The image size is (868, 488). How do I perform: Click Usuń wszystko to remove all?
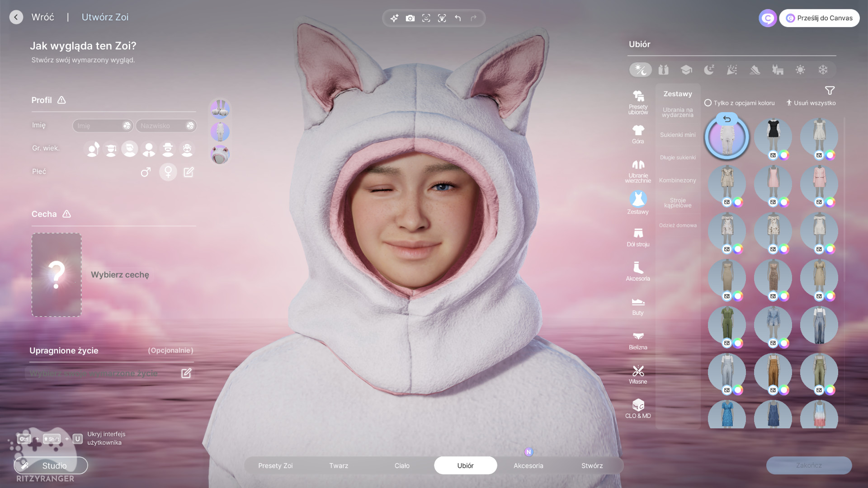[811, 103]
